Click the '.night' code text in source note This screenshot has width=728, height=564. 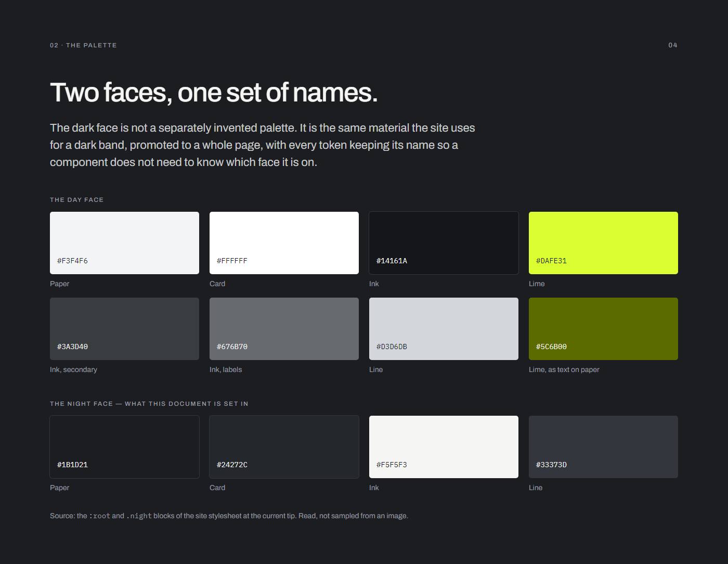click(139, 516)
